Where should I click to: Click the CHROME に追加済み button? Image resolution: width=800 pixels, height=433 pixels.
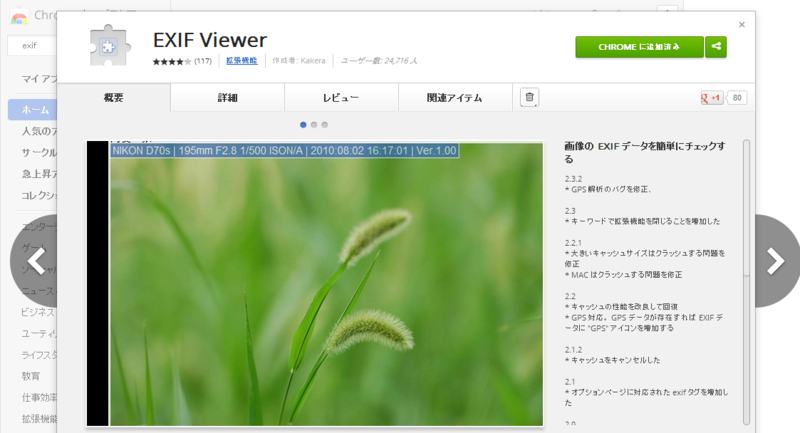[639, 46]
